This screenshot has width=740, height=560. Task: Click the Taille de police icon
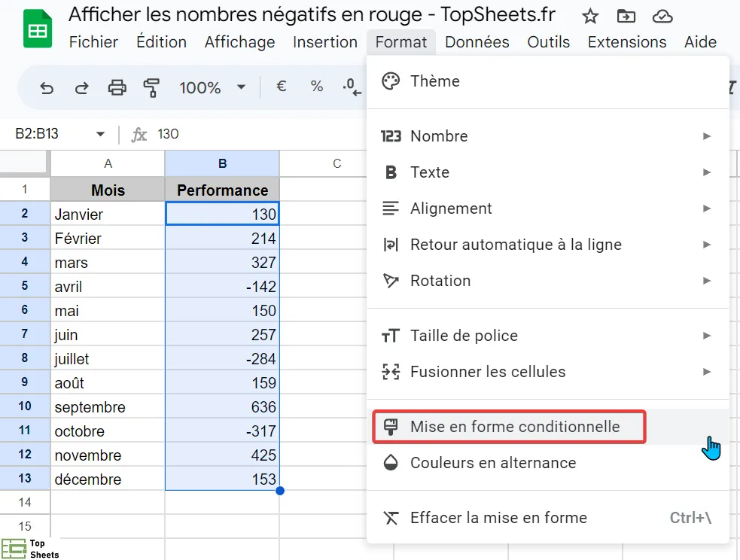click(391, 336)
